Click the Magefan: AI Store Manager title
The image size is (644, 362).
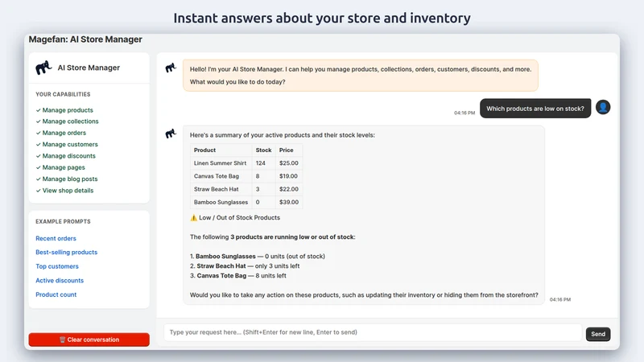tap(85, 39)
